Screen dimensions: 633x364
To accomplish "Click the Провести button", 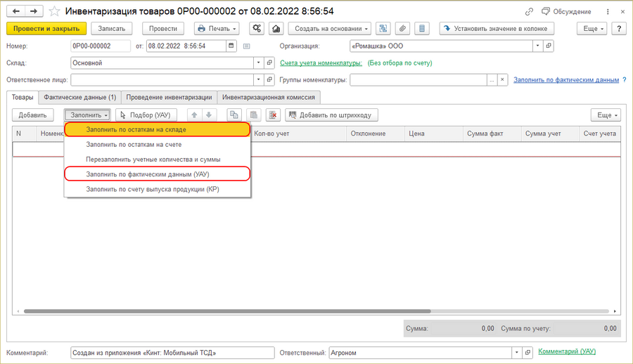I will pyautogui.click(x=163, y=29).
